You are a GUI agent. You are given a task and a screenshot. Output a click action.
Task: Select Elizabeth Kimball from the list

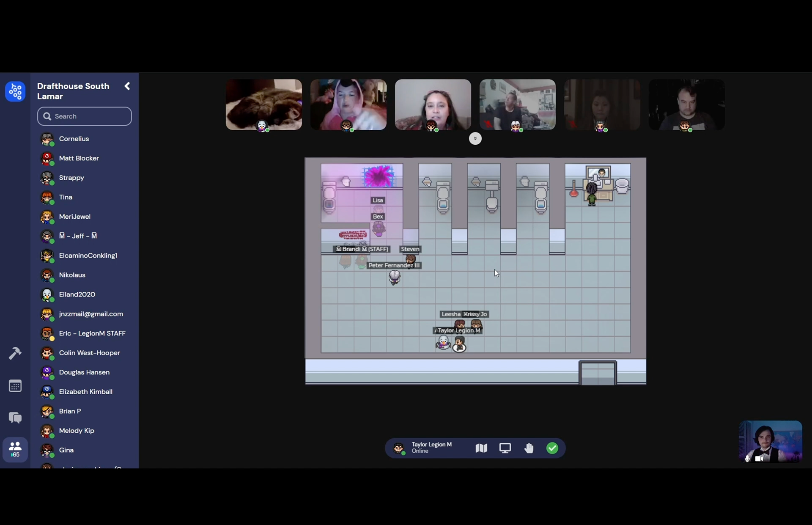click(85, 392)
